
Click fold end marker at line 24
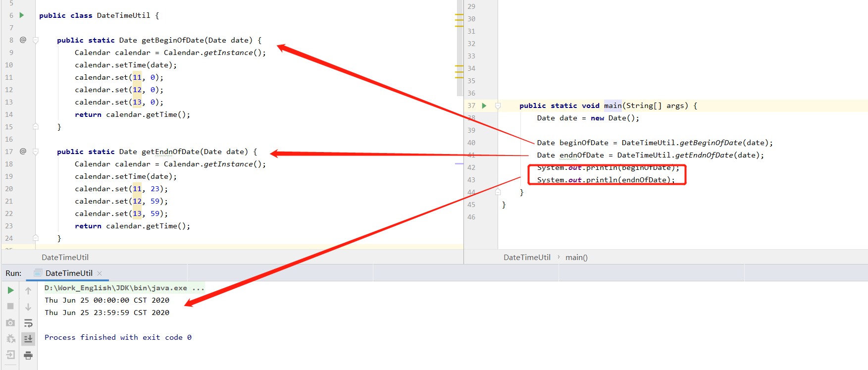point(36,238)
